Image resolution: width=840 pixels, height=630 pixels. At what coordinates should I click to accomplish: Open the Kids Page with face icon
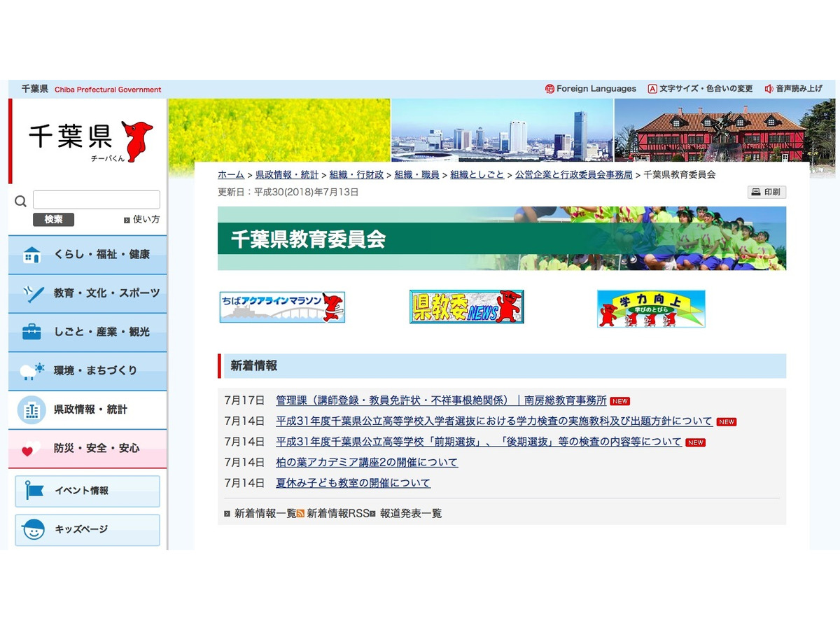pos(87,530)
